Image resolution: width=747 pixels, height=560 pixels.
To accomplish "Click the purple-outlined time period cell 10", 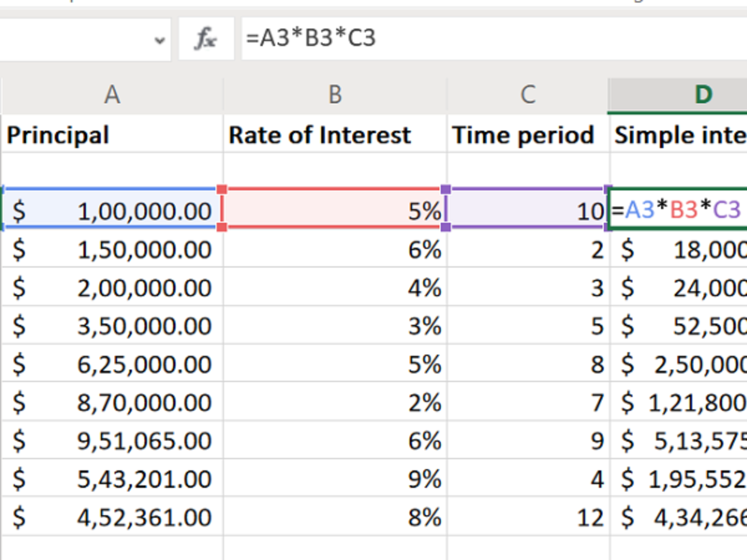I will (x=527, y=212).
